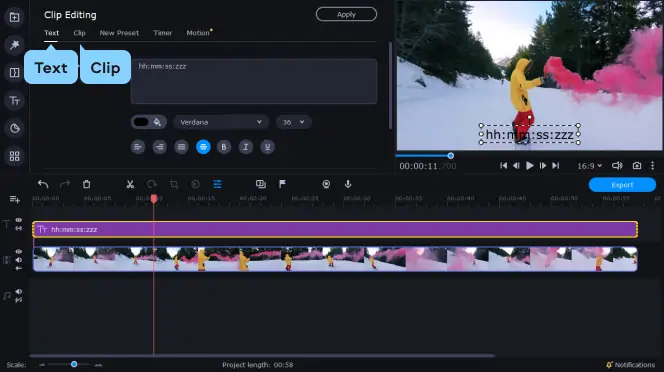
Task: Add a marker with the flag icon
Action: (x=282, y=184)
